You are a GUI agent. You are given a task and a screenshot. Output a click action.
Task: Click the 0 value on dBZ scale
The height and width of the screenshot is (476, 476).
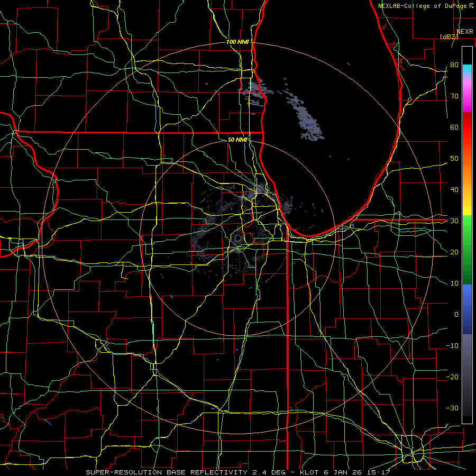coord(456,315)
